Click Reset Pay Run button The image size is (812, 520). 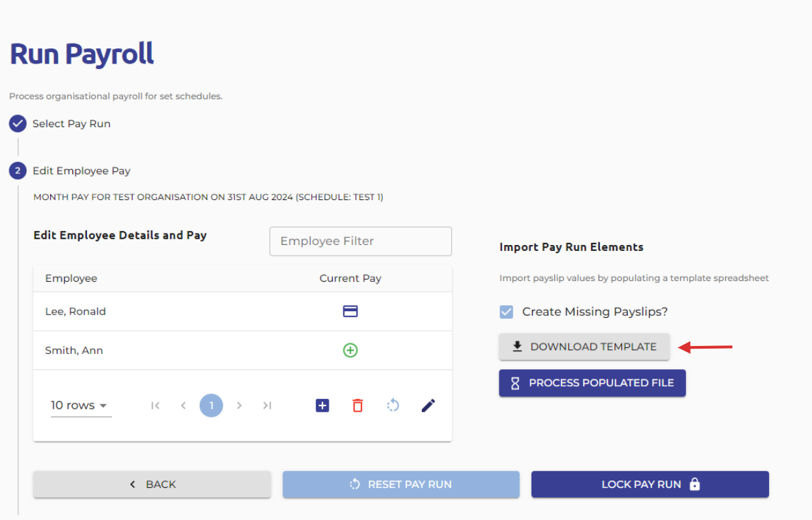pyautogui.click(x=401, y=485)
